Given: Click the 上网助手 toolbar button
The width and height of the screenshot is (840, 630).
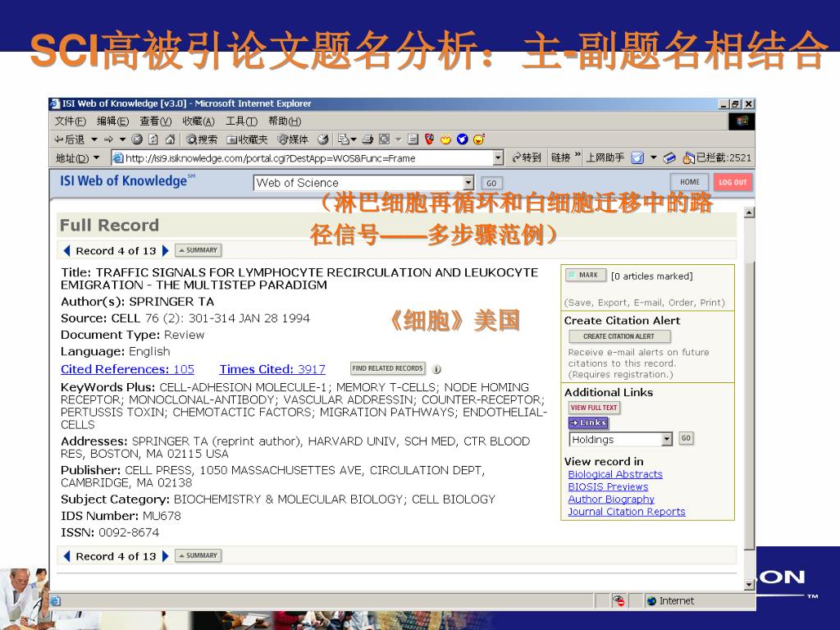Looking at the screenshot, I should (x=605, y=158).
